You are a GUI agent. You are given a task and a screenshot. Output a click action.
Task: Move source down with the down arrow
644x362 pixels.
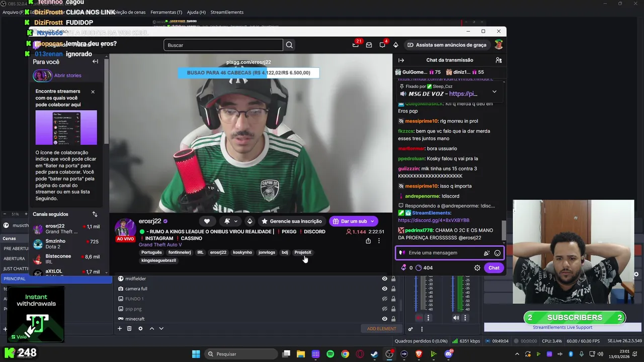pos(161,328)
